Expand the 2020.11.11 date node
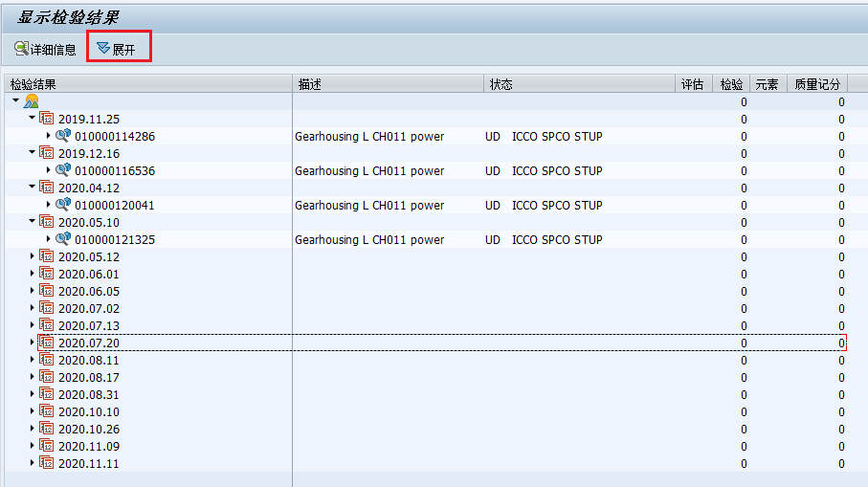 [33, 462]
